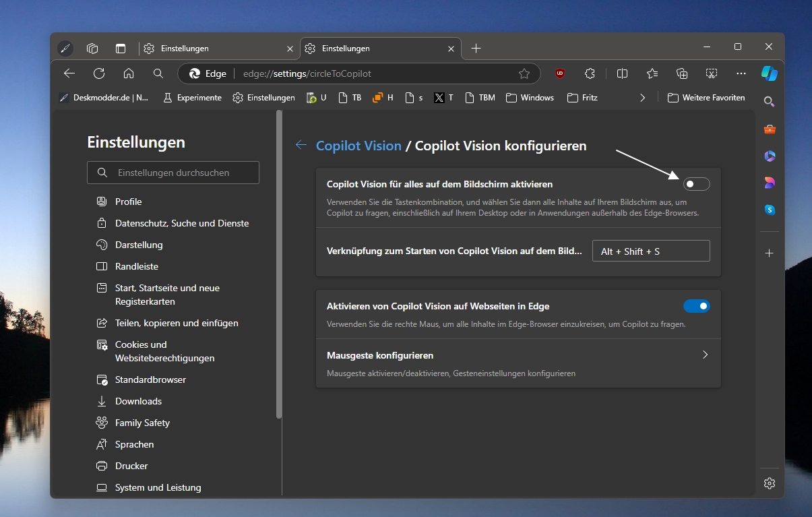The width and height of the screenshot is (812, 517).
Task: Open the three-dot Settings and more menu
Action: pyautogui.click(x=741, y=73)
